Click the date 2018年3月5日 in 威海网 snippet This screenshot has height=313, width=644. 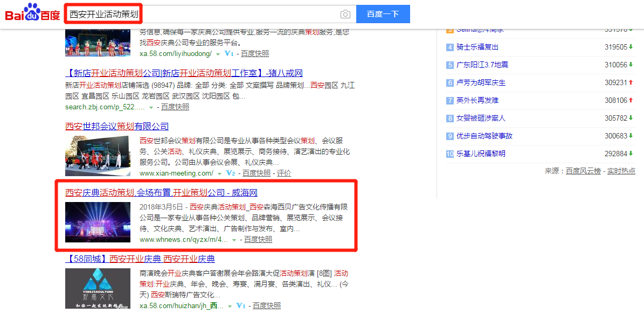pos(162,207)
